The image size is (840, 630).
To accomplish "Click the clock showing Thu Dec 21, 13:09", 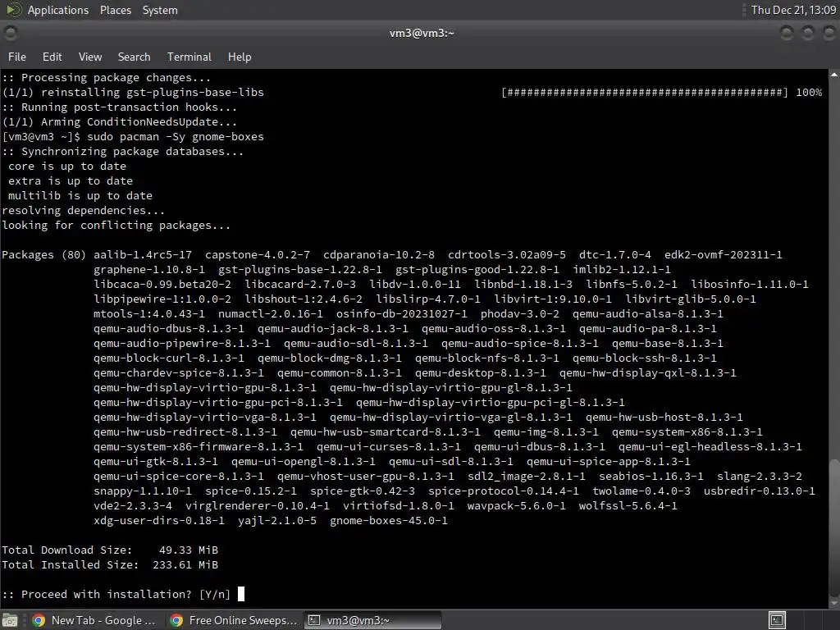I will 793,10.
